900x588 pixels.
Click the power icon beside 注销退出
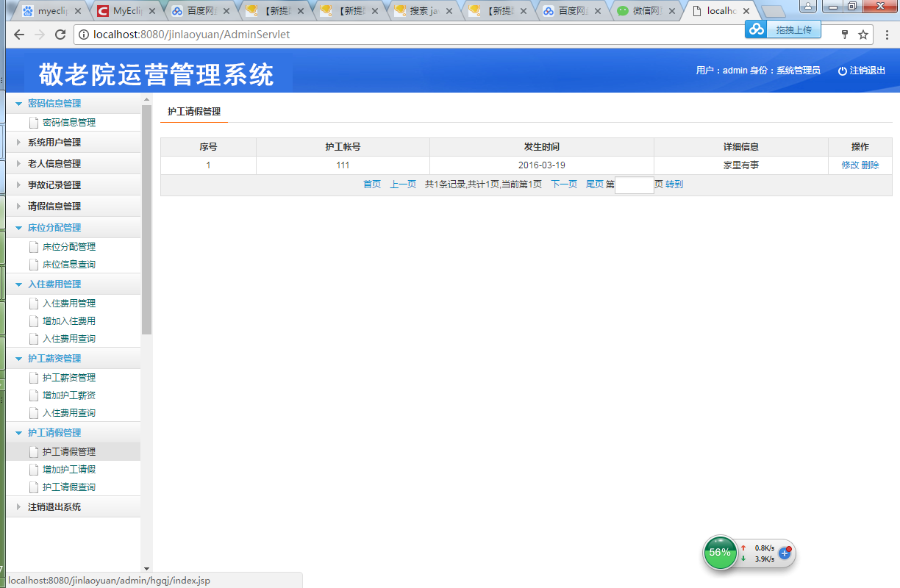coord(843,71)
